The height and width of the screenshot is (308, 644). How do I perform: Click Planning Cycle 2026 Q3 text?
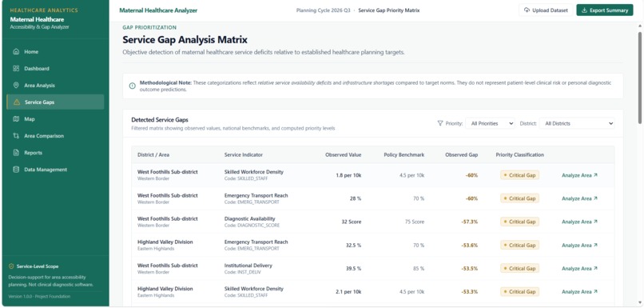click(x=324, y=10)
